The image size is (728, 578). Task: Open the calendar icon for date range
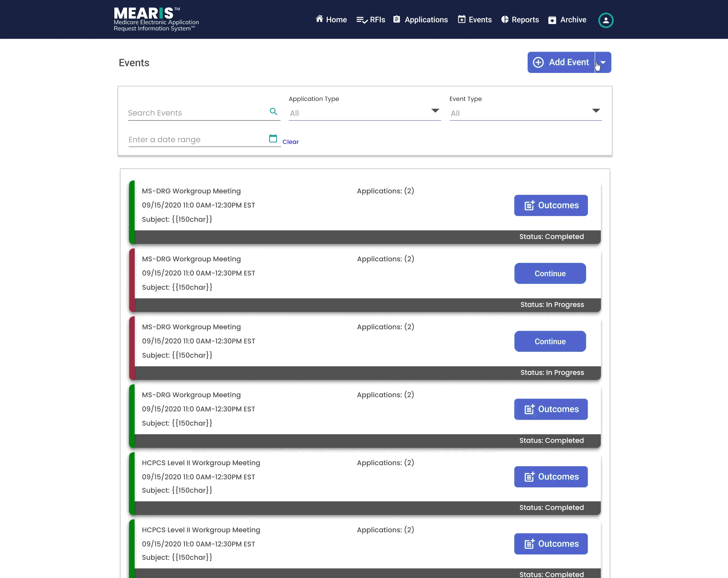point(273,138)
